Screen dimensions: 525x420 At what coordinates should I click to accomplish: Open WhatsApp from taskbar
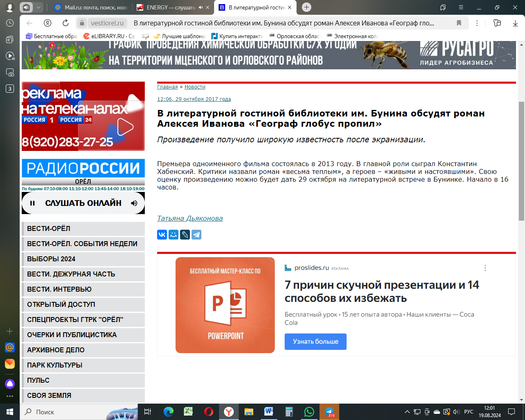tap(309, 411)
